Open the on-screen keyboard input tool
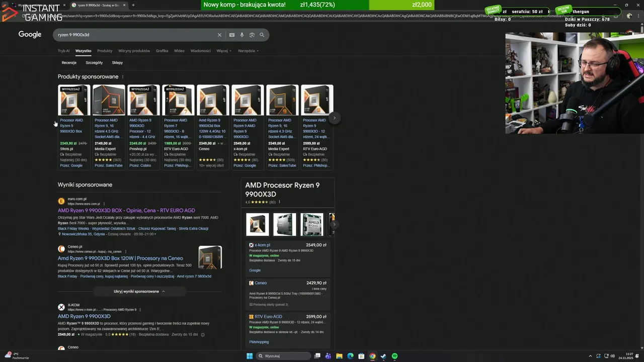644x362 pixels. 232,35
